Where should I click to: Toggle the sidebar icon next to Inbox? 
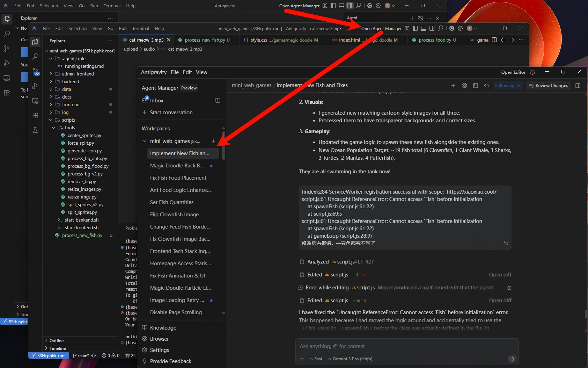click(x=218, y=100)
